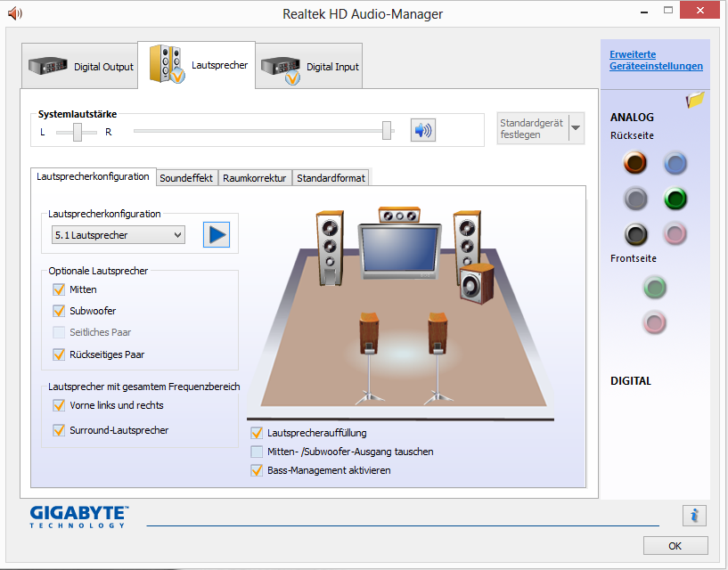728x570 pixels.
Task: Open Erweiterte Geräteeinstellungen link
Action: 656,61
